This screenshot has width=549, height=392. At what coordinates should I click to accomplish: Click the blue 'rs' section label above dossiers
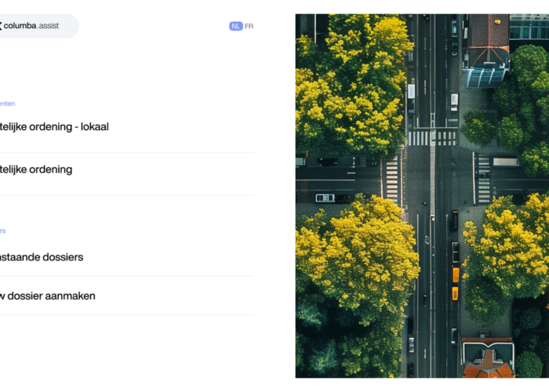coord(3,231)
